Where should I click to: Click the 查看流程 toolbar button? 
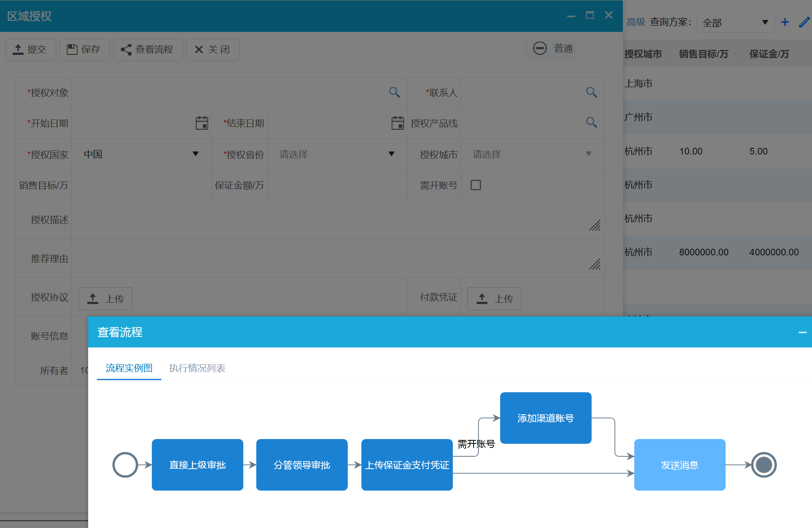(x=148, y=50)
